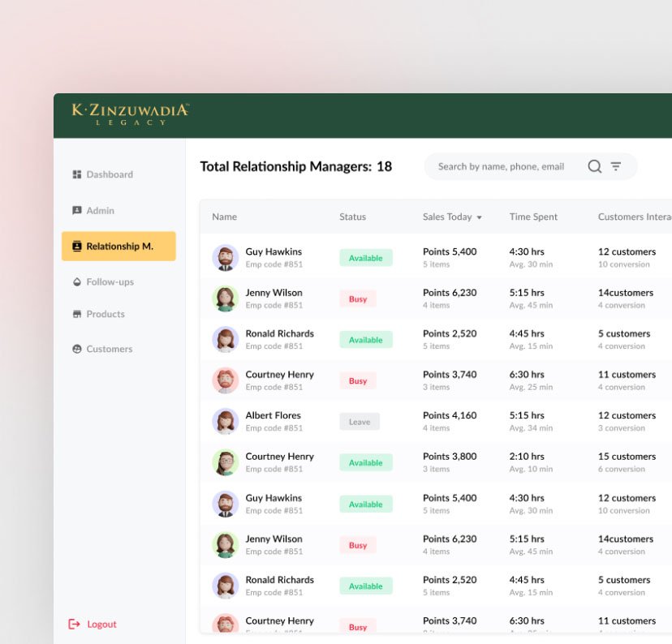
Task: Click the Relationship M. book icon
Action: coord(77,247)
